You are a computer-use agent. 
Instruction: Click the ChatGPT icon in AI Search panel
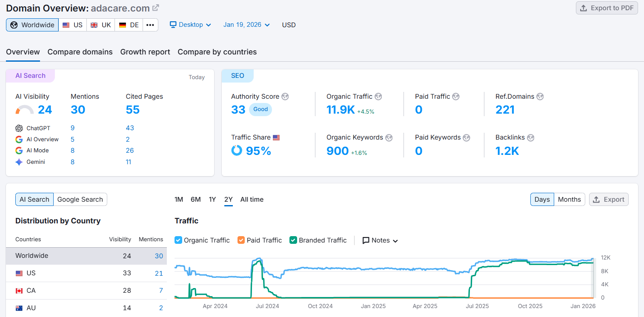(x=19, y=128)
